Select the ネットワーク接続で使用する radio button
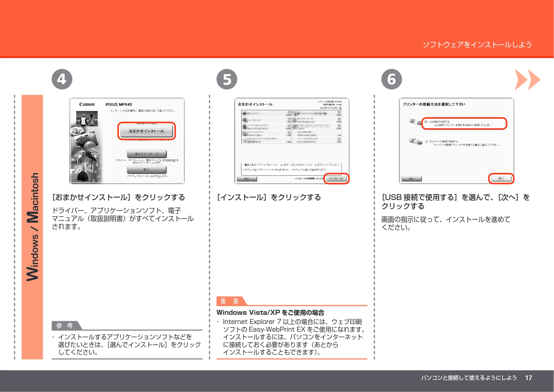The image size is (554, 392). (x=427, y=142)
